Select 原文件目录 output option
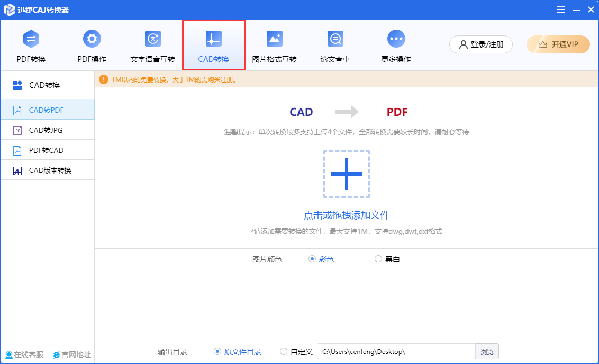Screen dimensions: 599x364 click(x=217, y=352)
